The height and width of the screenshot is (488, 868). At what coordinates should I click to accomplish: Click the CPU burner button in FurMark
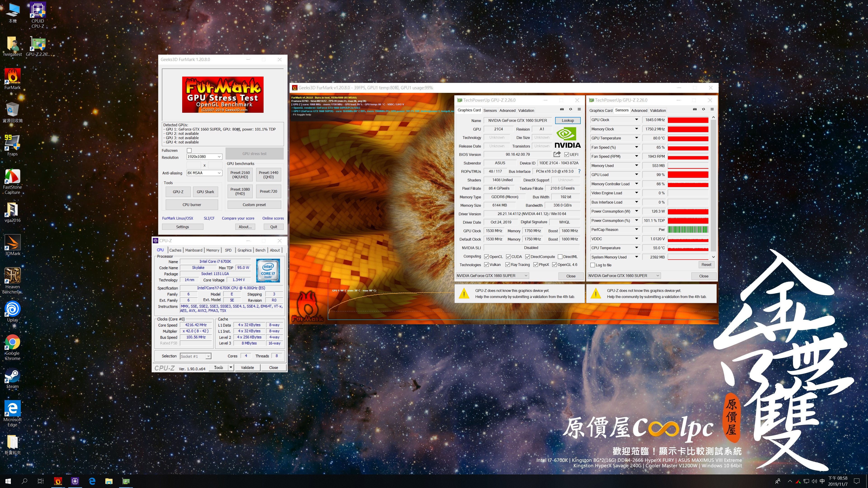pyautogui.click(x=192, y=205)
